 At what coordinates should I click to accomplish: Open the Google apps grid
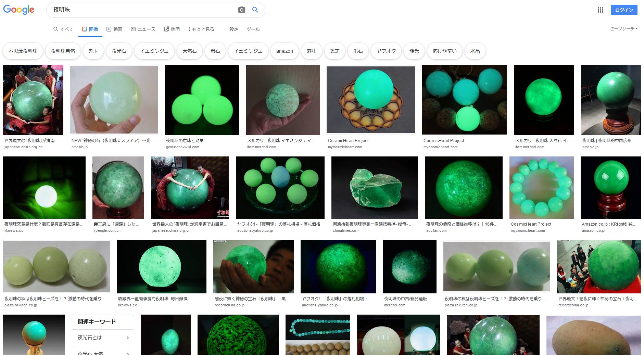pos(600,10)
